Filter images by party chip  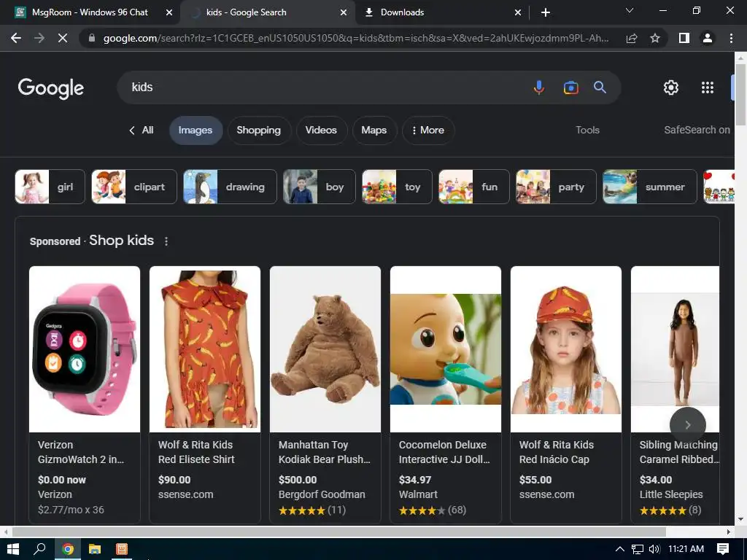[556, 187]
